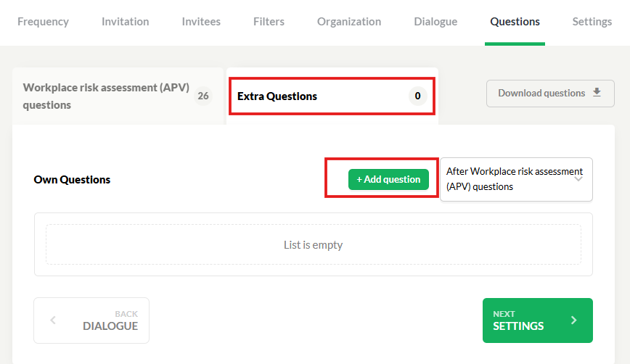Image resolution: width=630 pixels, height=364 pixels.
Task: Open the Invitation tab
Action: (126, 22)
